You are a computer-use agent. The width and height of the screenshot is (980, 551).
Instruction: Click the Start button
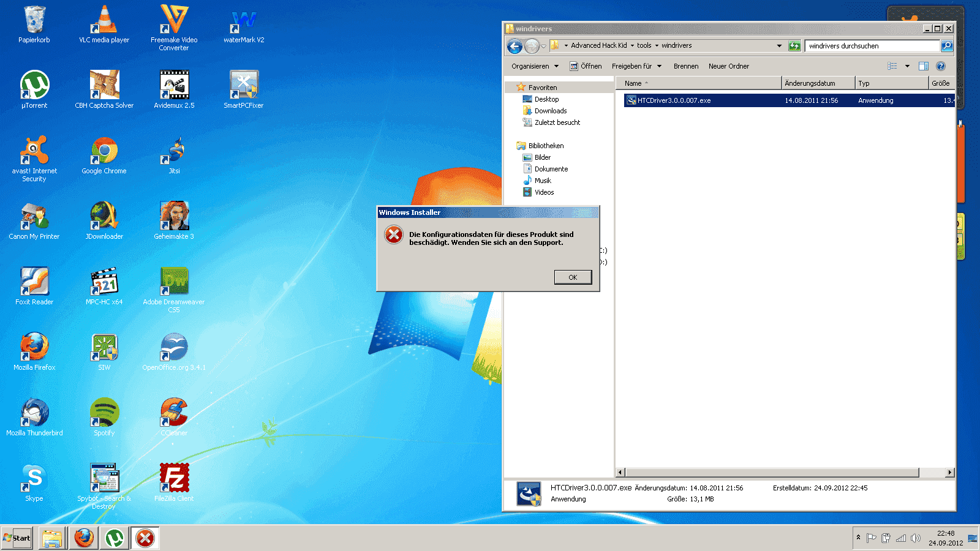pyautogui.click(x=17, y=538)
